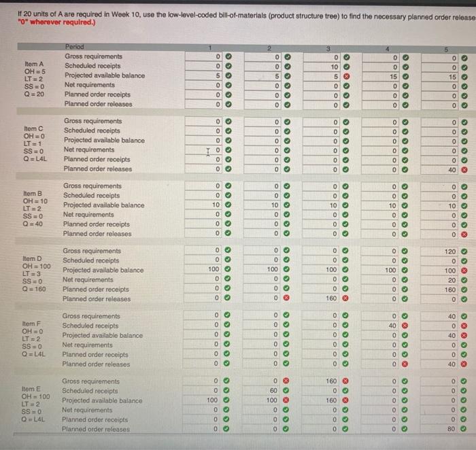Edit Item A scheduled receipts period 3 field

pos(321,67)
